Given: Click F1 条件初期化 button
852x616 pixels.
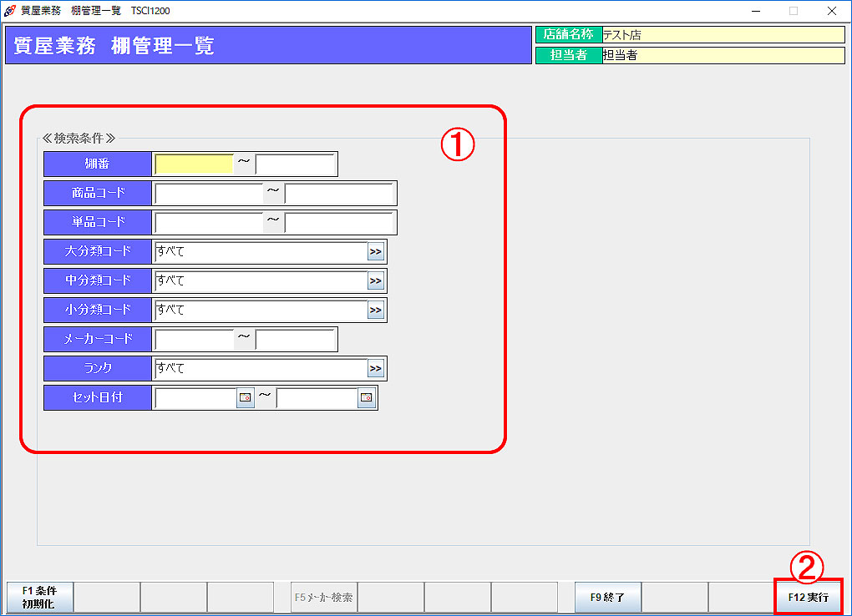Looking at the screenshot, I should (39, 597).
